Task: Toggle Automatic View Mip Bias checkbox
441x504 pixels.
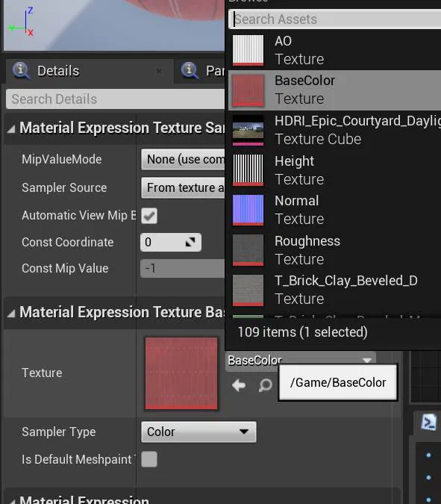Action: pos(149,215)
